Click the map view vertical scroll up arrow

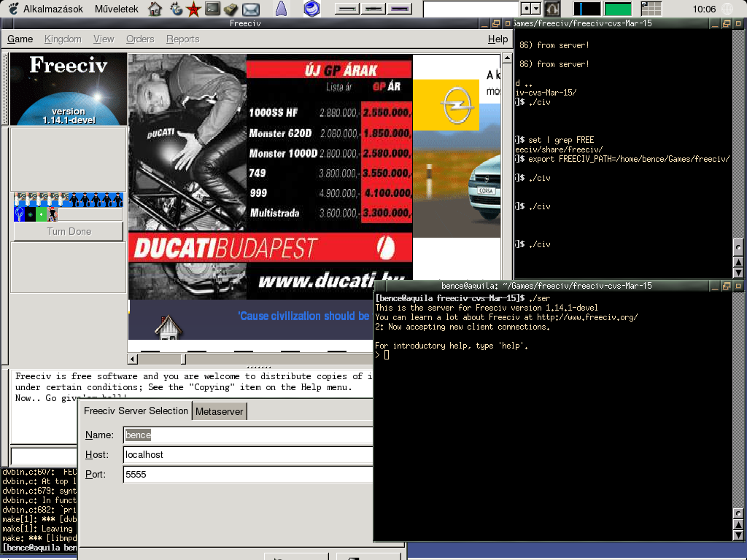[x=508, y=58]
